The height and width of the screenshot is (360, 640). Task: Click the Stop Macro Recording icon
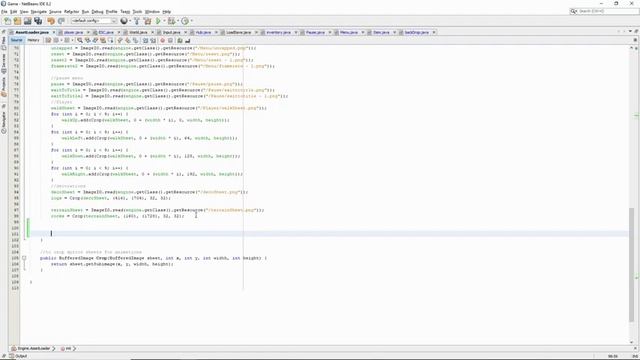click(170, 40)
